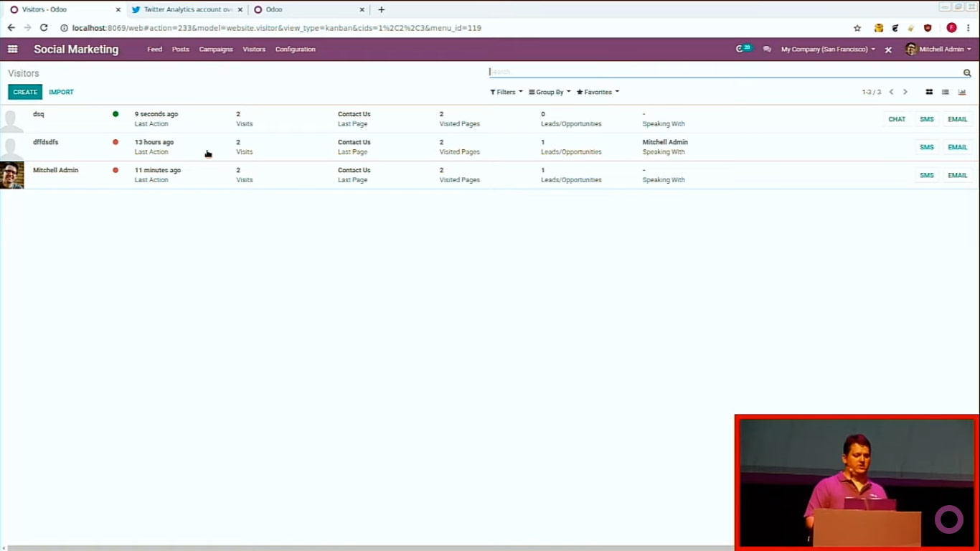
Task: View the site information icon in address bar
Action: click(x=64, y=28)
